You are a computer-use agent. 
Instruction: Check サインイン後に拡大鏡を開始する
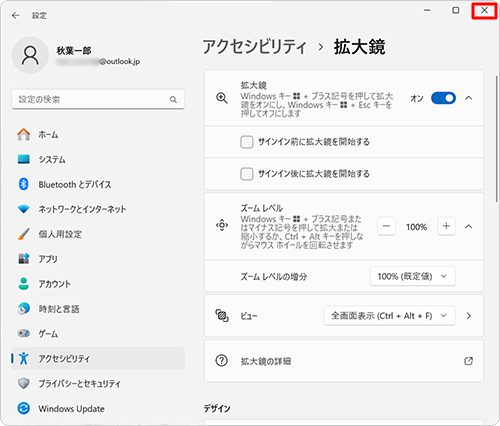(x=247, y=174)
